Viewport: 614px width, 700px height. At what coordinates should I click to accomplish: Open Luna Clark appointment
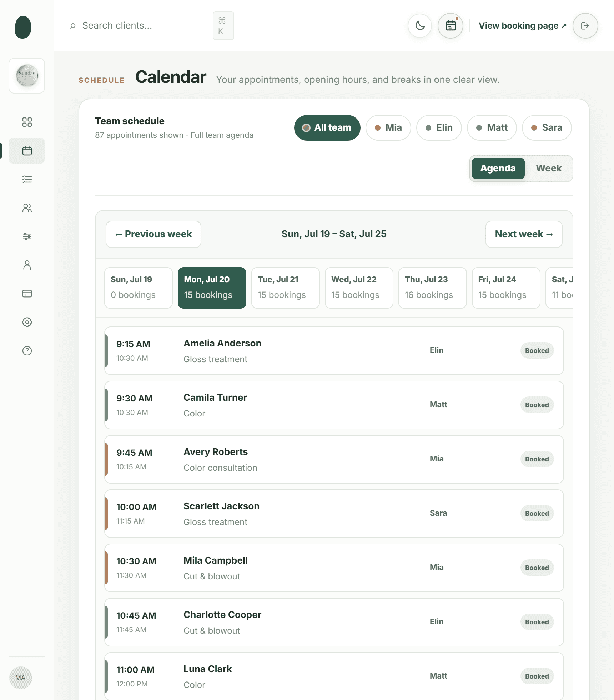334,676
